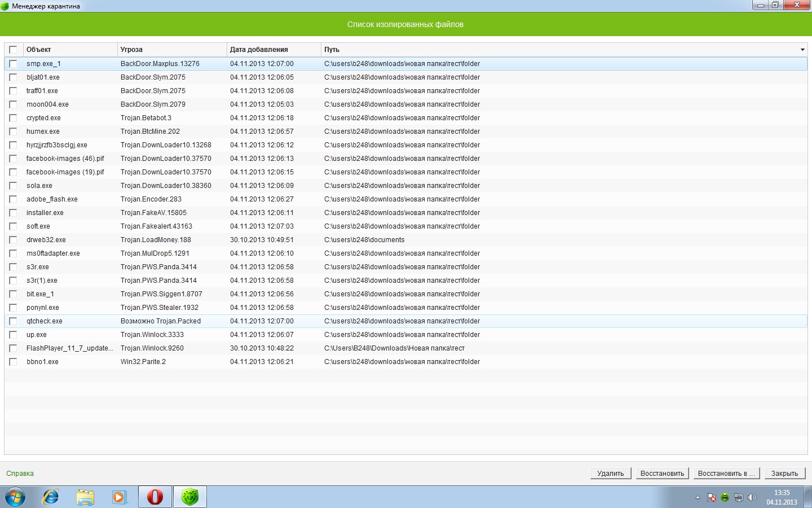
Task: Check the box for smp.exe_1
Action: 13,64
